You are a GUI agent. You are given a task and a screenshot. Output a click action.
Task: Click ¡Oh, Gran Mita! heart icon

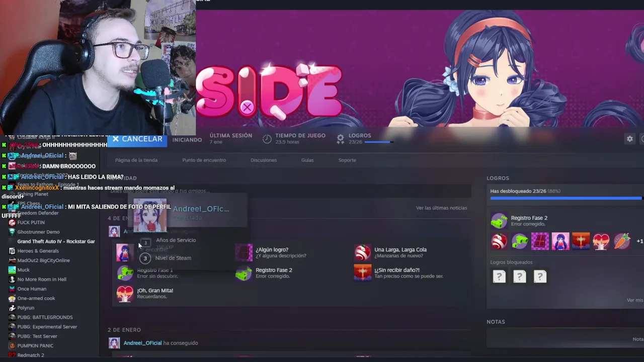pyautogui.click(x=125, y=293)
